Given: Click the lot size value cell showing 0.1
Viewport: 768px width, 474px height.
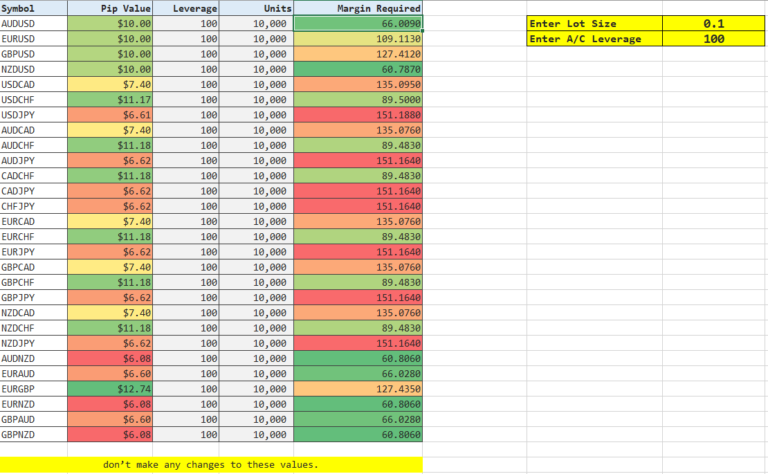Looking at the screenshot, I should tap(712, 23).
